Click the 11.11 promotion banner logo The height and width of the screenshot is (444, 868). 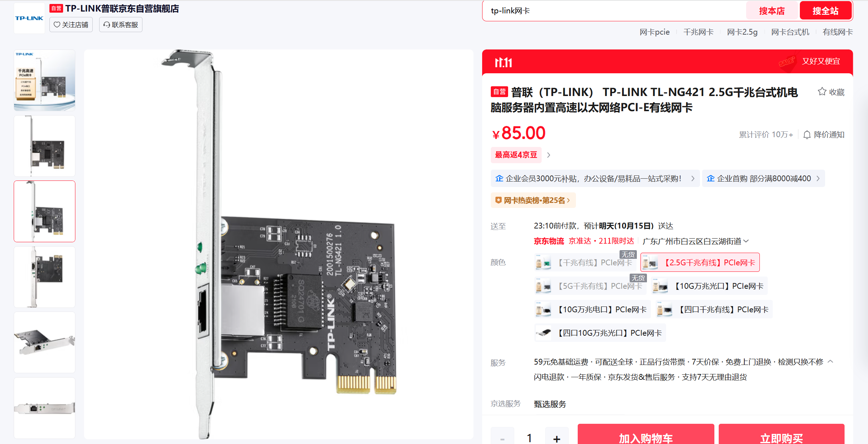[x=503, y=62]
